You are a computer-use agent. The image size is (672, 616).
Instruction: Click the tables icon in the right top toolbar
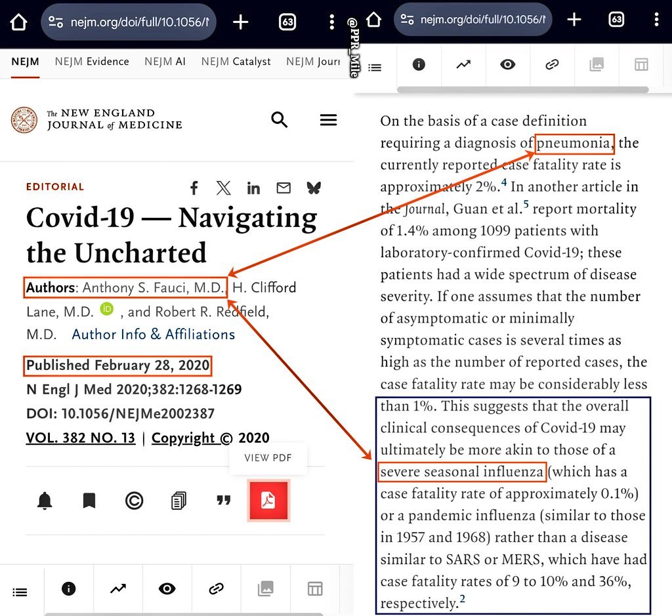click(641, 64)
